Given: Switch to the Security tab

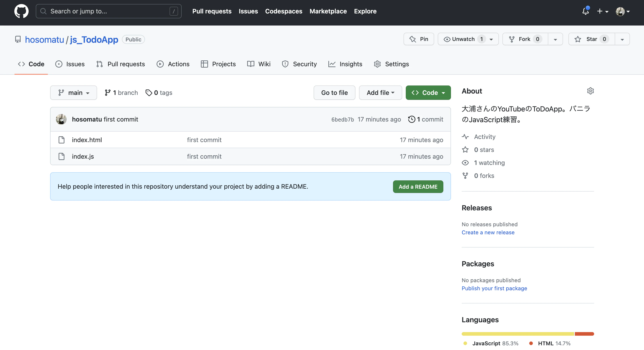Looking at the screenshot, I should click(x=299, y=64).
